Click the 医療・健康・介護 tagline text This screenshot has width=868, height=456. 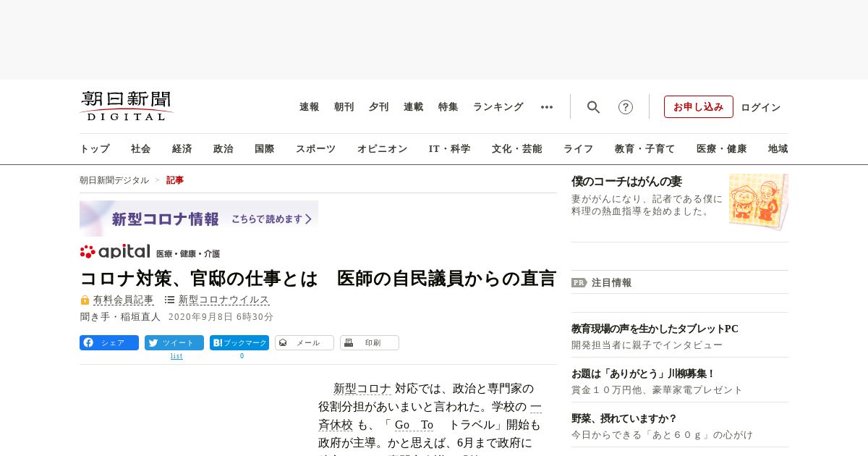click(x=188, y=254)
